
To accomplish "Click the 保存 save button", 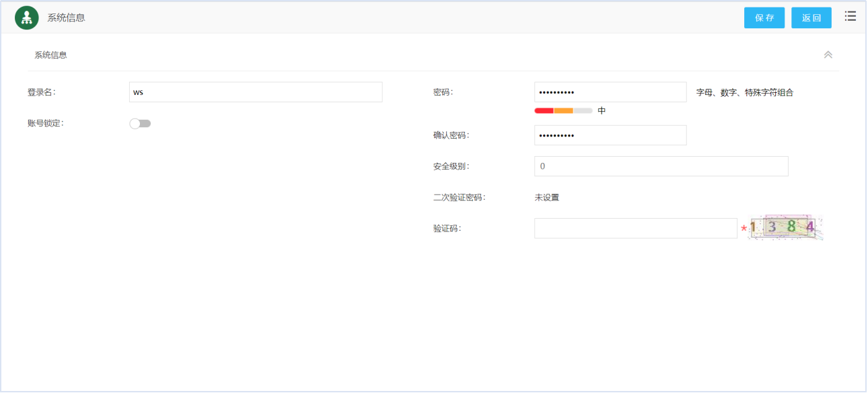I will [764, 17].
